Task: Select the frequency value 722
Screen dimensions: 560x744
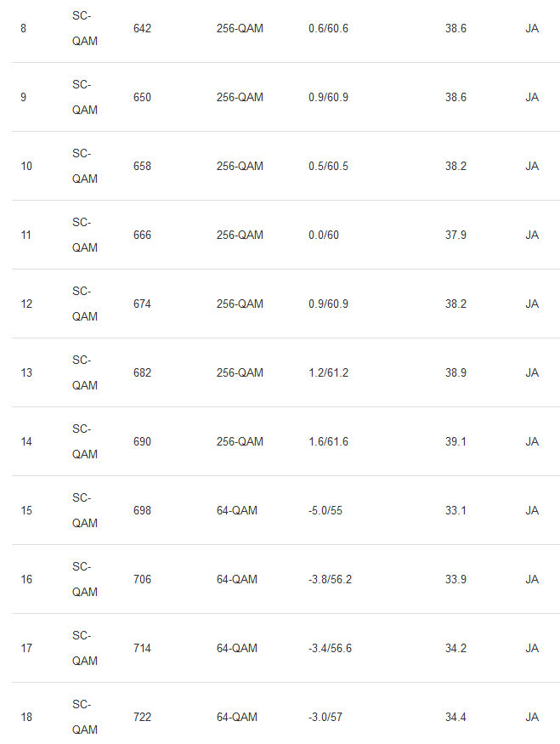Action: click(x=142, y=718)
